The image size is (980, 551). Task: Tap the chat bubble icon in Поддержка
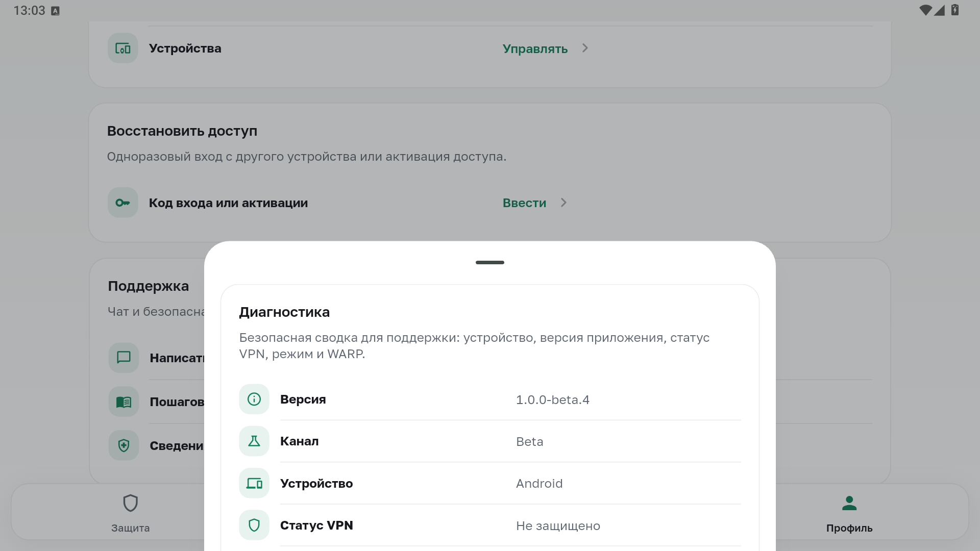point(124,358)
